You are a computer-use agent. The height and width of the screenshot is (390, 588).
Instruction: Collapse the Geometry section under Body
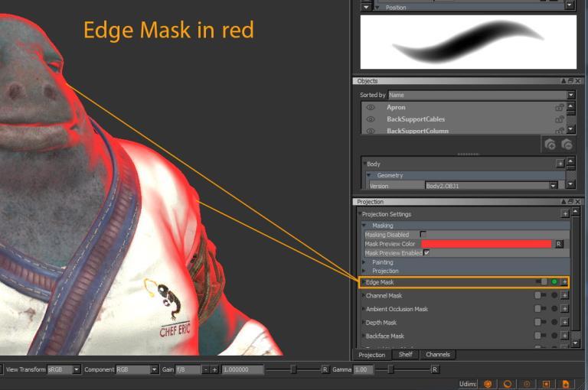pos(369,175)
